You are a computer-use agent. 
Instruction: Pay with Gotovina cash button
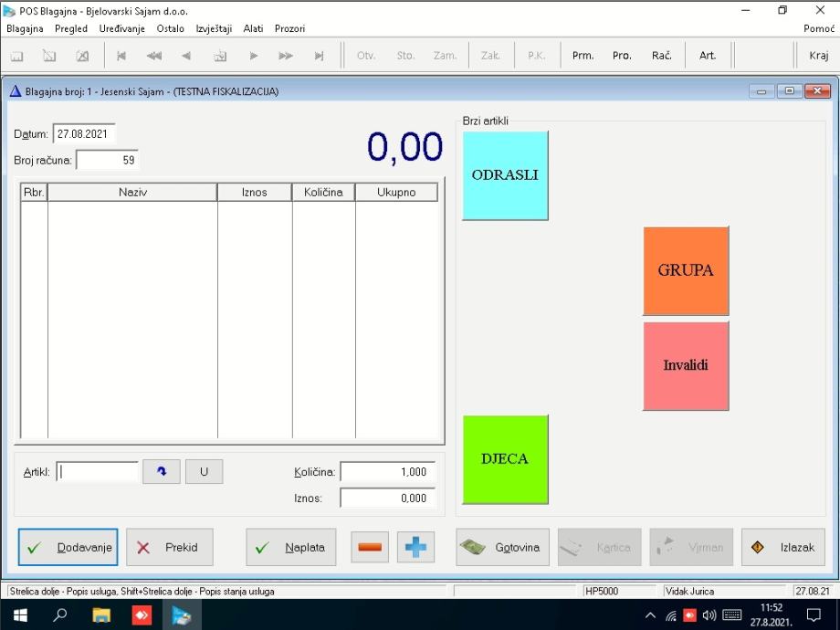(502, 547)
